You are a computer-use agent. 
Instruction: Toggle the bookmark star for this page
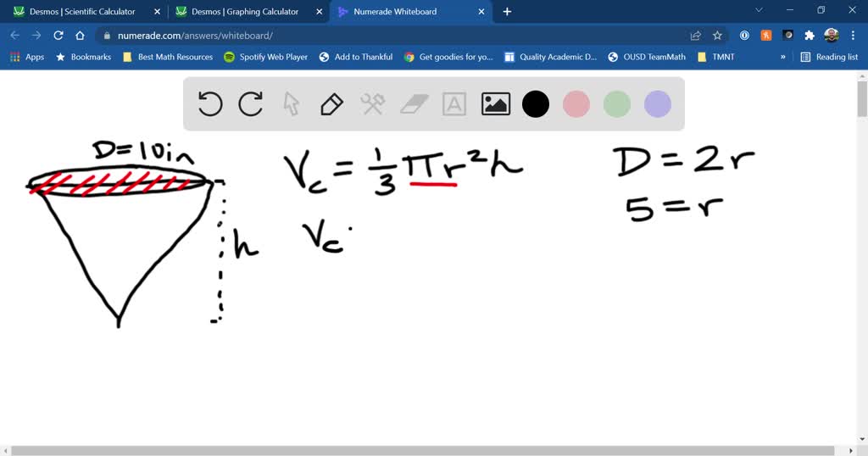click(x=717, y=36)
